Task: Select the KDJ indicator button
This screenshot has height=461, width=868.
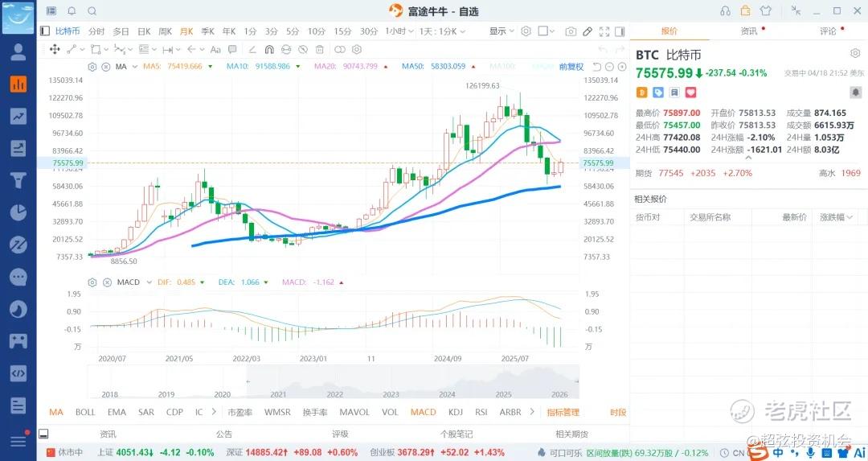Action: coord(456,412)
